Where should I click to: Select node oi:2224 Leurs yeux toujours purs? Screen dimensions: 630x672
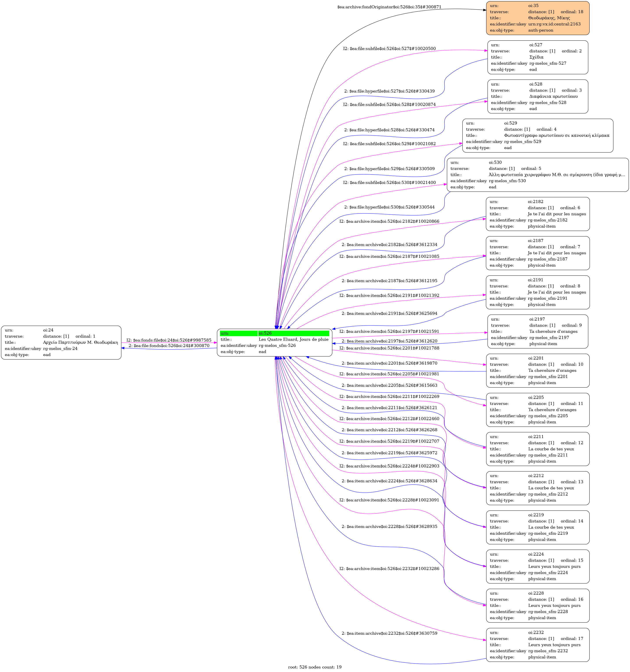point(538,567)
